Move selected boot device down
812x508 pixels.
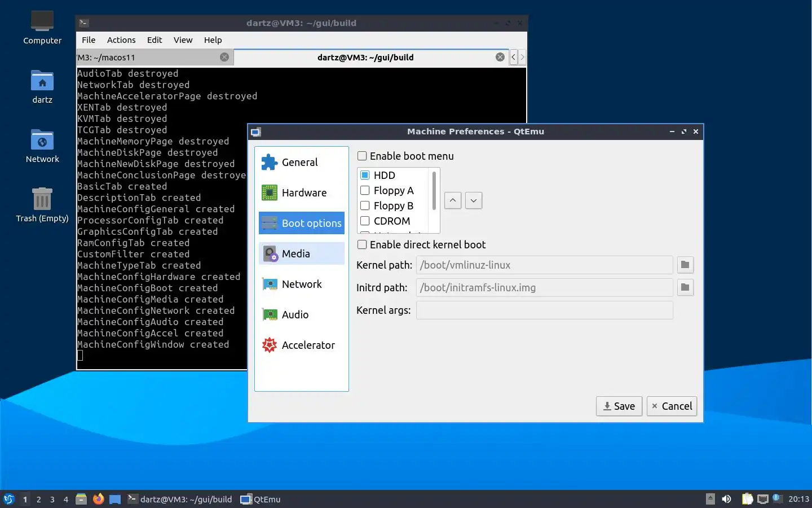pyautogui.click(x=474, y=200)
